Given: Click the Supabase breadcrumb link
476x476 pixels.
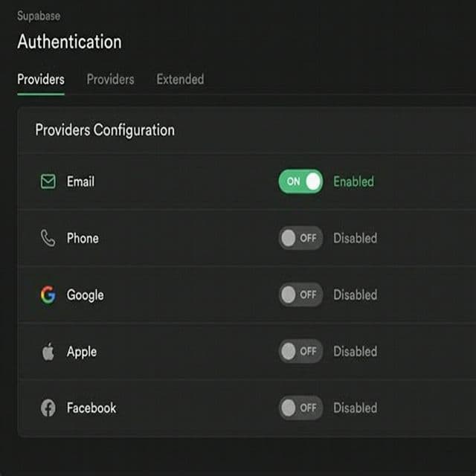Looking at the screenshot, I should coord(39,16).
